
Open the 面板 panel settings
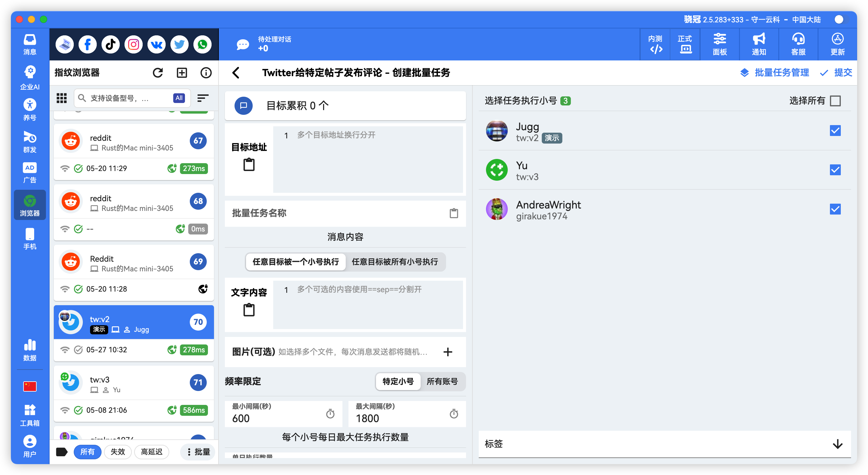pos(720,44)
